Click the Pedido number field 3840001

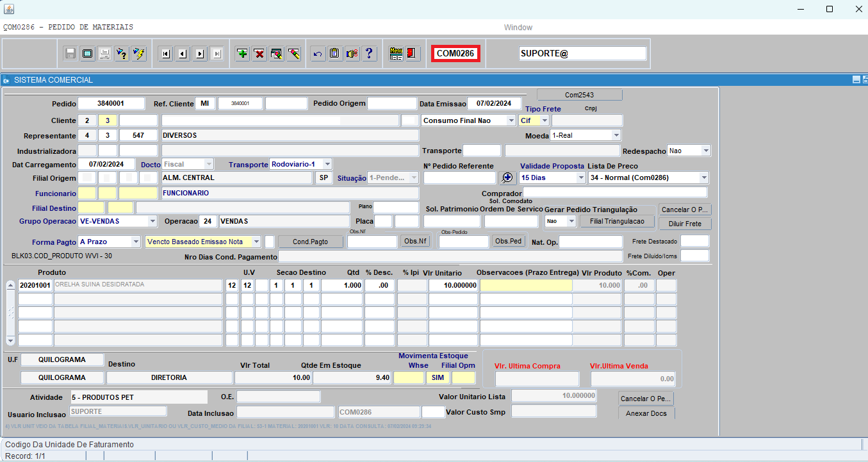click(113, 103)
